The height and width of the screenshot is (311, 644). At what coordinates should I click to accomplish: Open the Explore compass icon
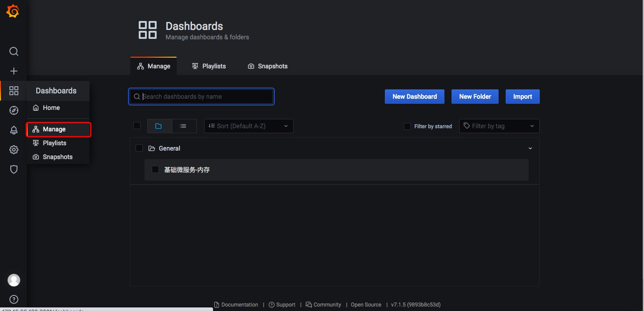14,110
